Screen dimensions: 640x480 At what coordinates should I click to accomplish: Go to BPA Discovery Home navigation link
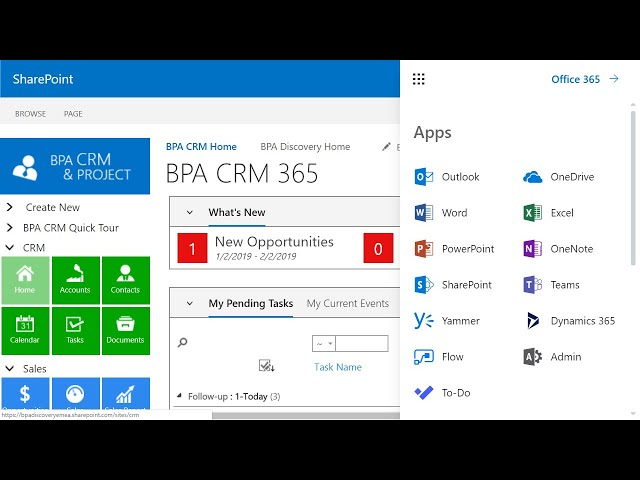(305, 147)
